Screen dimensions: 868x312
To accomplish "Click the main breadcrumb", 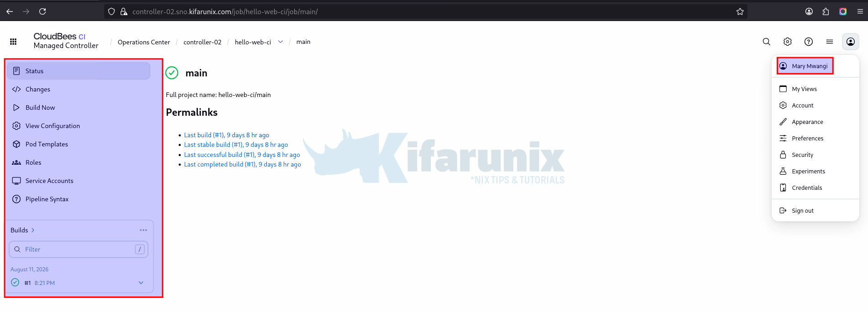I will (303, 42).
